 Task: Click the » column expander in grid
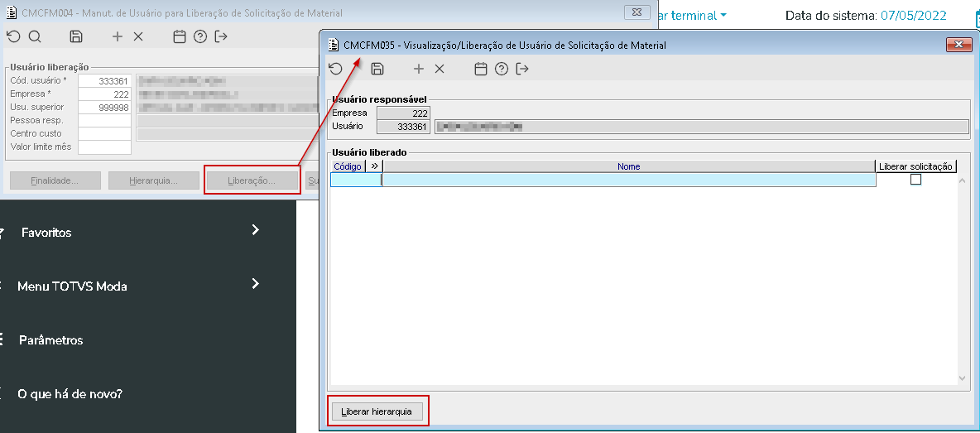[374, 166]
